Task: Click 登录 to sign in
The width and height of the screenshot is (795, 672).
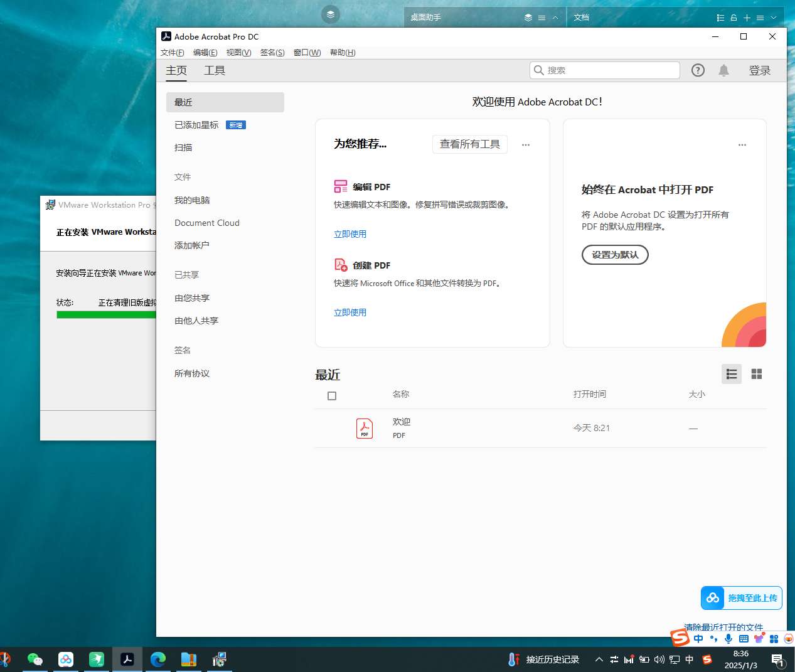Action: coord(759,70)
